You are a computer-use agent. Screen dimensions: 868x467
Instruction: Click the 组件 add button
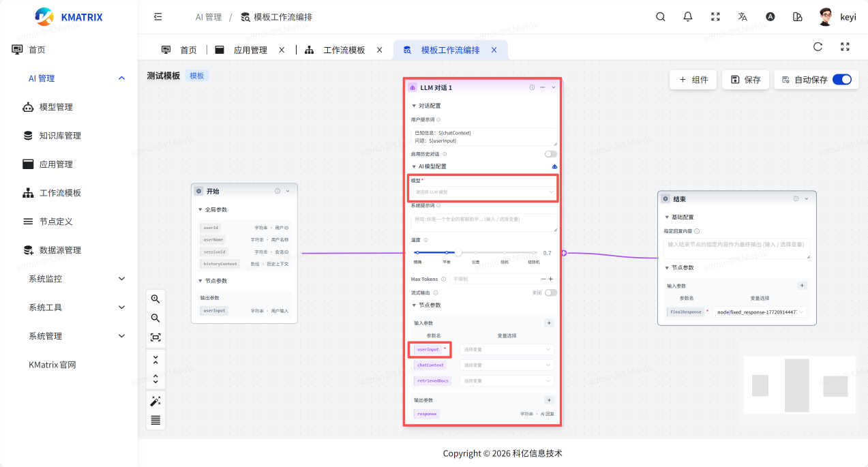point(693,80)
